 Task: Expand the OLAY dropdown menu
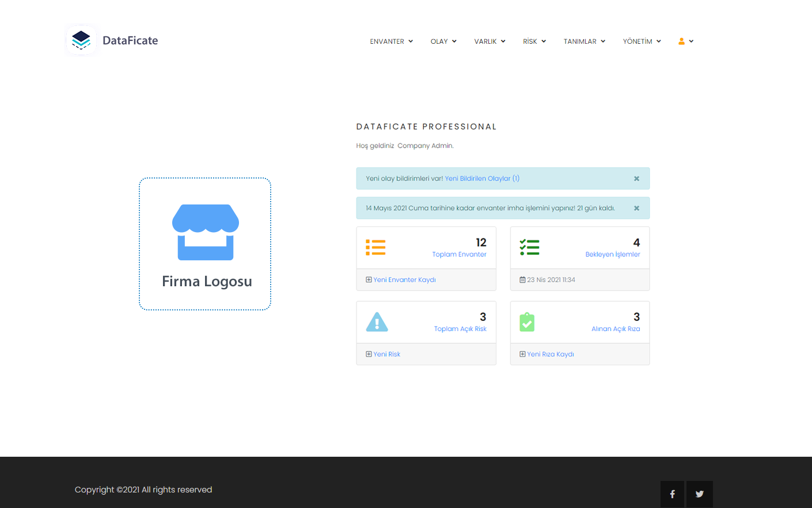(x=443, y=41)
